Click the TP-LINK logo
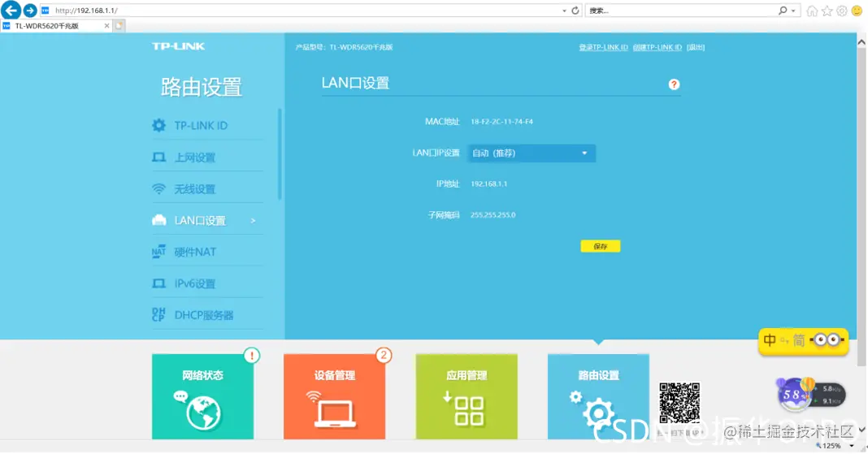This screenshot has width=868, height=454. (178, 46)
